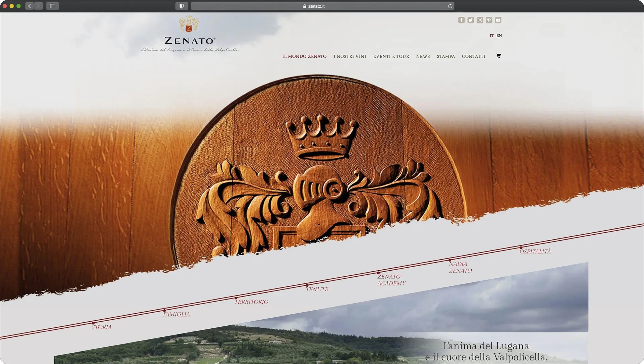Click the Famiglia dot on the line
The image size is (644, 364).
click(x=164, y=311)
